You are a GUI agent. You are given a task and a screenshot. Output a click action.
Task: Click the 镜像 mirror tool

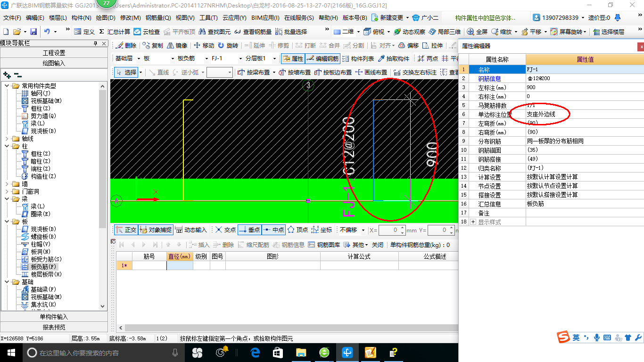point(177,45)
